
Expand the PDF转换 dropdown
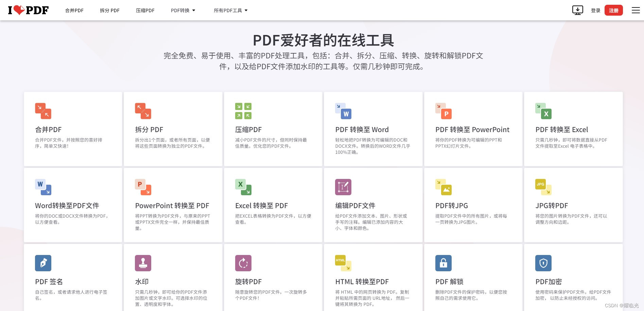click(x=183, y=11)
